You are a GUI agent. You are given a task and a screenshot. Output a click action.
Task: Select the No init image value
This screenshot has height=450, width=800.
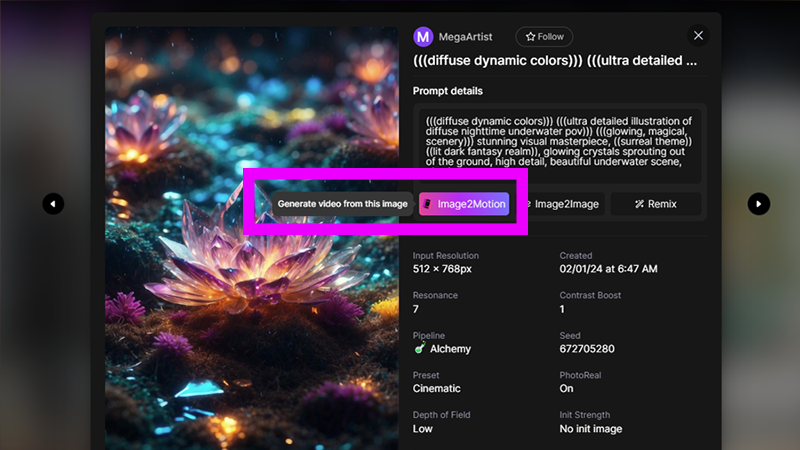(591, 429)
